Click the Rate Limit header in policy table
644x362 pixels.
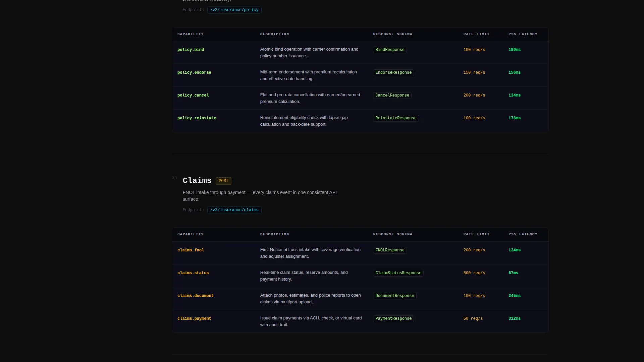coord(477,34)
